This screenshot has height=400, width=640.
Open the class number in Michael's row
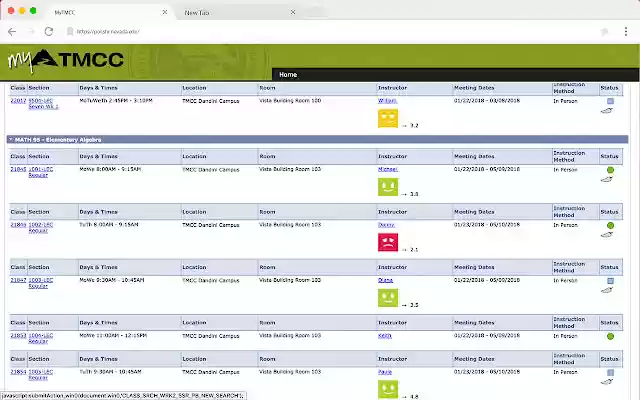point(18,169)
